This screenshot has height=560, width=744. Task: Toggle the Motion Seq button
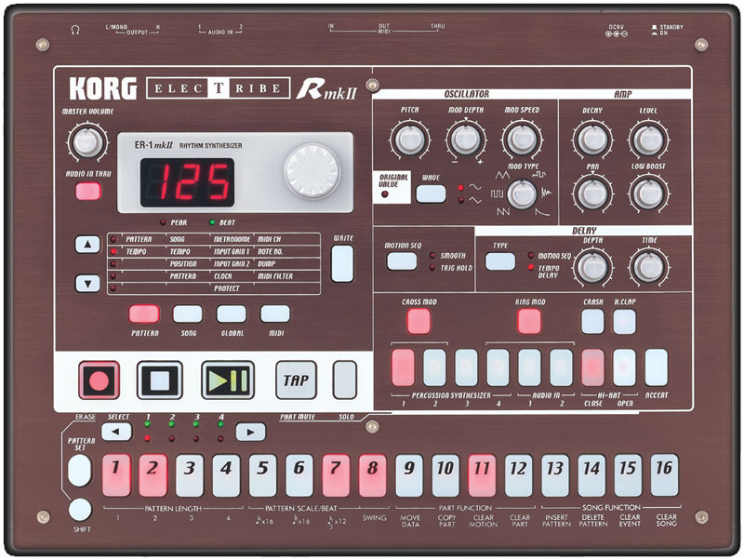click(x=402, y=261)
